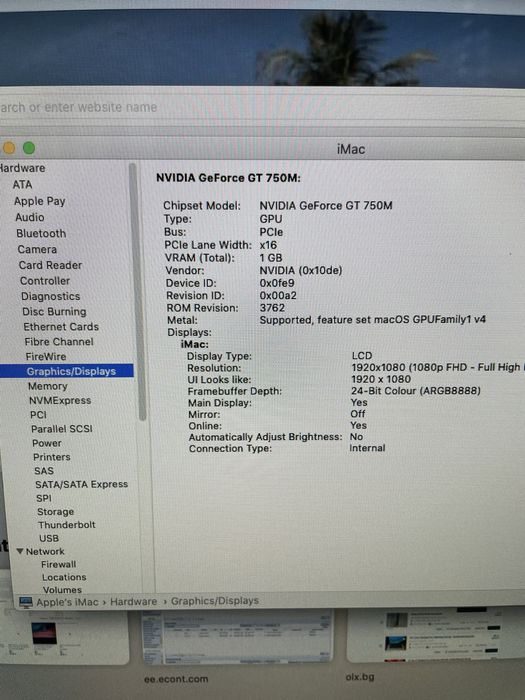Click Graphics/Displays in the path bar
The height and width of the screenshot is (700, 525).
coord(215,601)
